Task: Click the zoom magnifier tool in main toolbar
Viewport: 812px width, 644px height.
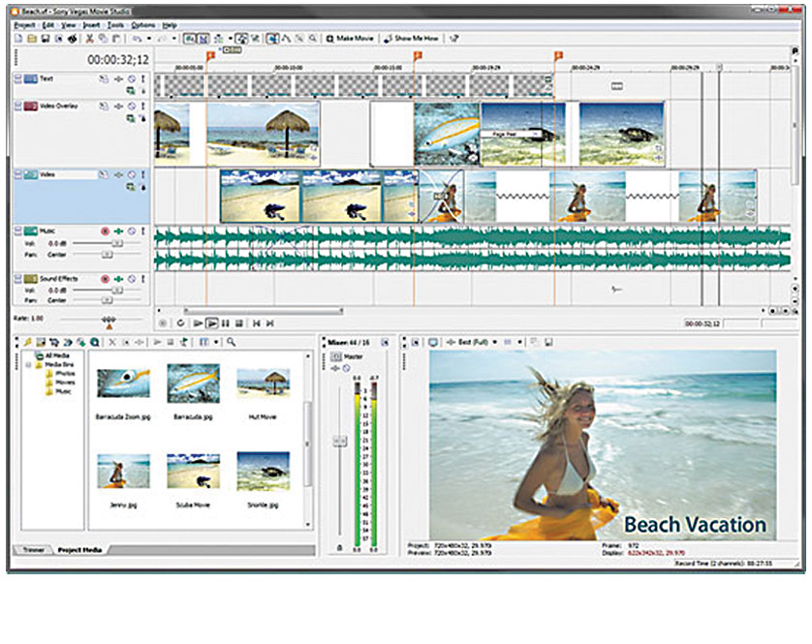Action: (x=313, y=39)
